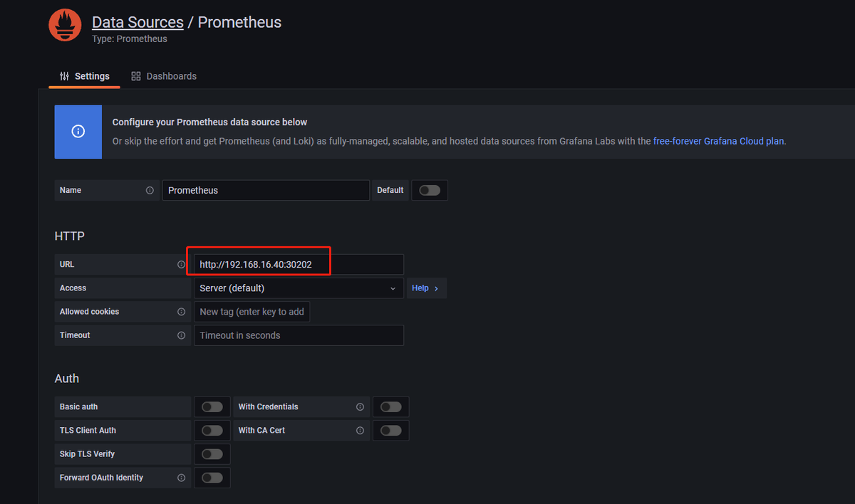Click info icon beside URL label

(x=181, y=265)
